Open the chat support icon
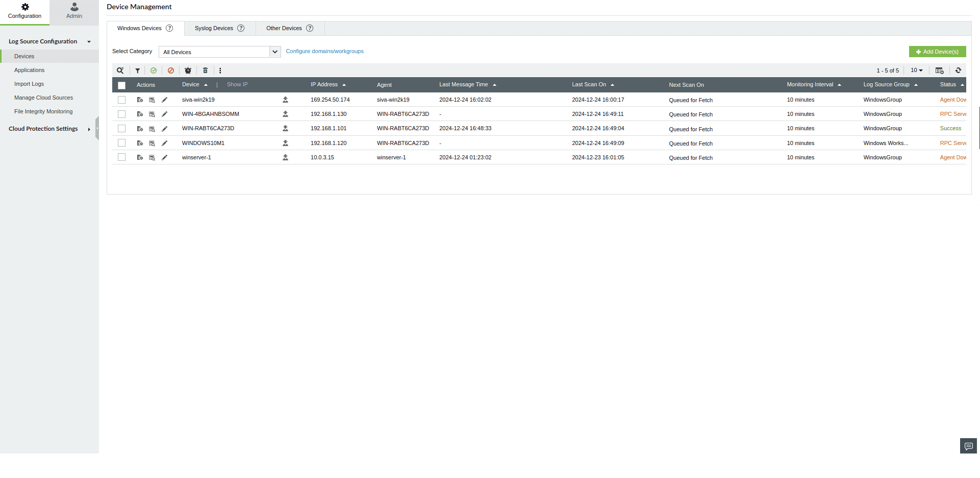 968,446
